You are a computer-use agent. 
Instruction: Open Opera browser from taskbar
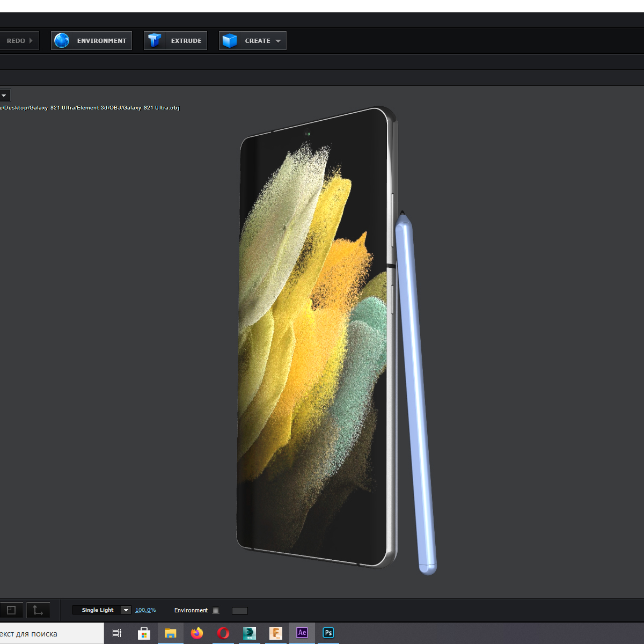pos(223,633)
